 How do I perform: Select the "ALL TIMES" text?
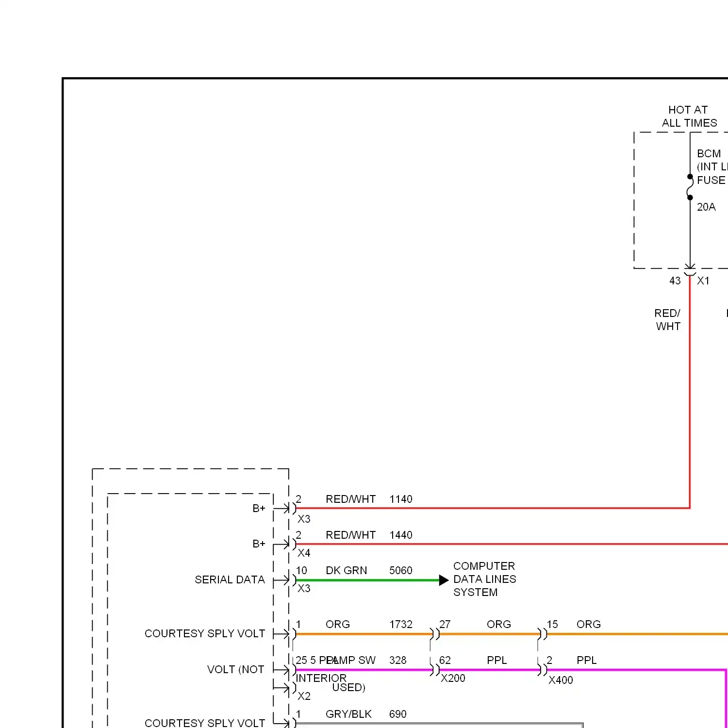pyautogui.click(x=689, y=123)
